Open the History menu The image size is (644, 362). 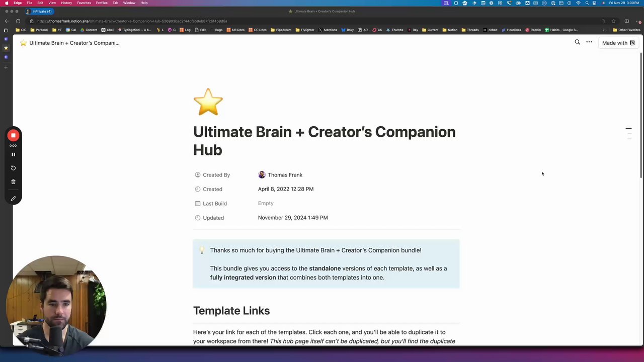(x=66, y=3)
